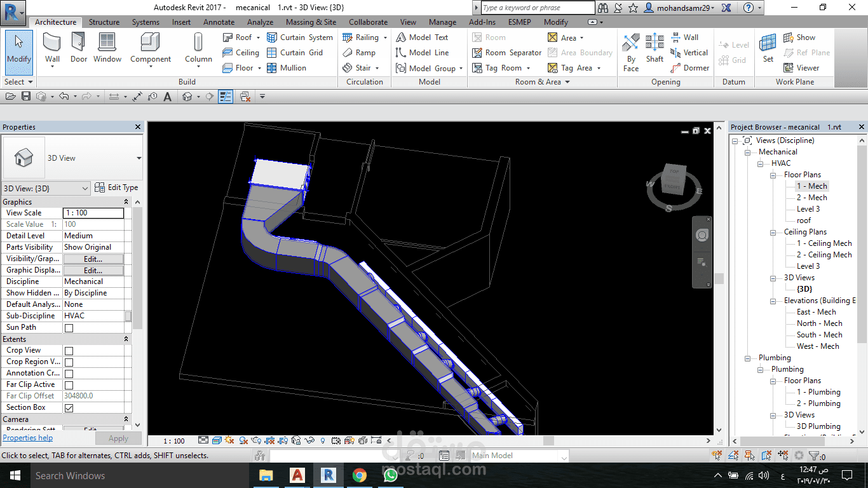Open the 3D View type selector dropdown

click(x=139, y=158)
